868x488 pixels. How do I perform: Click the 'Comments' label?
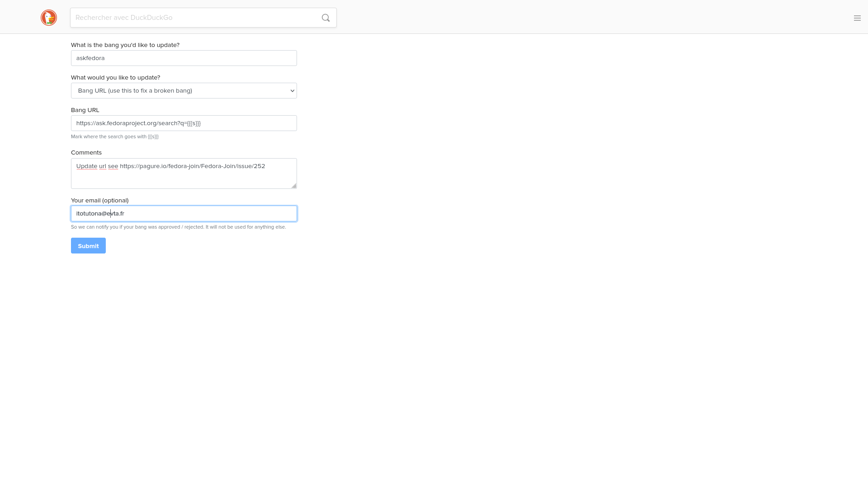coord(86,152)
